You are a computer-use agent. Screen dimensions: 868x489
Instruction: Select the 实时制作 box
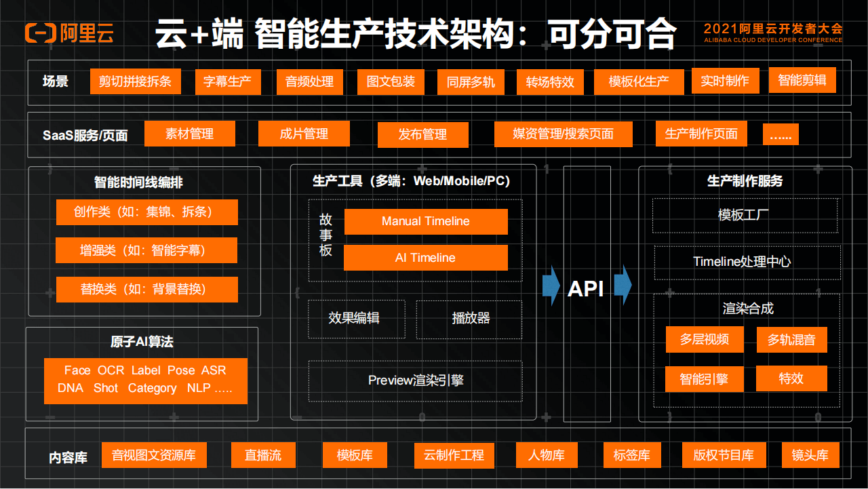coord(725,81)
